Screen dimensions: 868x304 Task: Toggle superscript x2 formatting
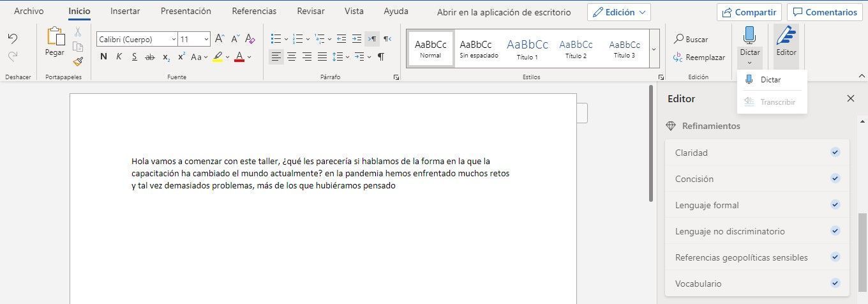coord(181,57)
